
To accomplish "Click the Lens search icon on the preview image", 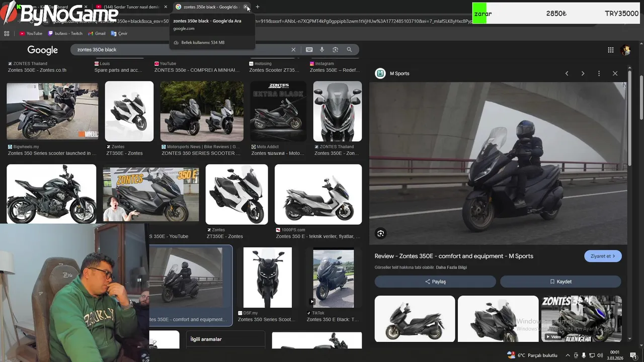I will (x=380, y=233).
